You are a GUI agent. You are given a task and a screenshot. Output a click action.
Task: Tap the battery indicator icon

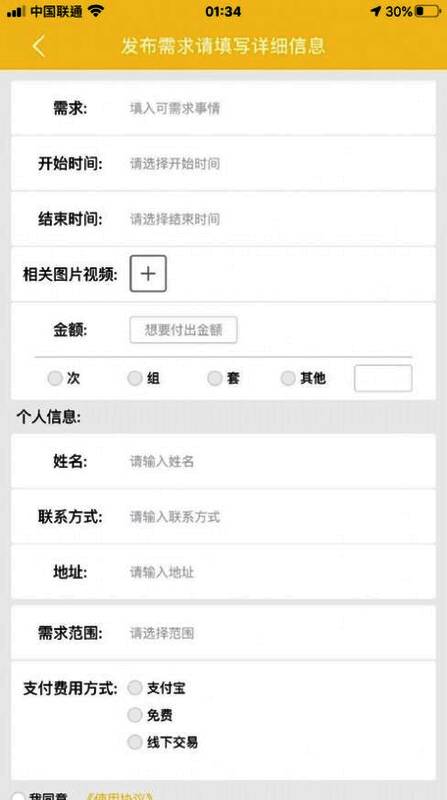pyautogui.click(x=428, y=11)
